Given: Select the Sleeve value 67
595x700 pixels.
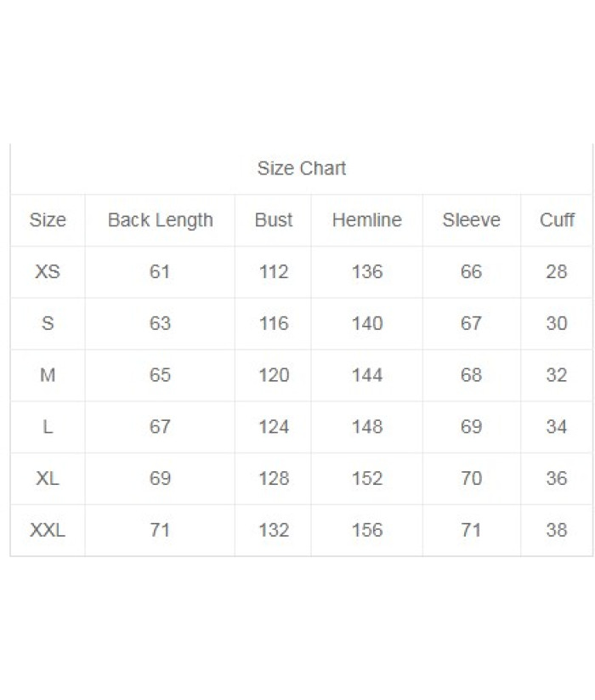Looking at the screenshot, I should [x=471, y=323].
